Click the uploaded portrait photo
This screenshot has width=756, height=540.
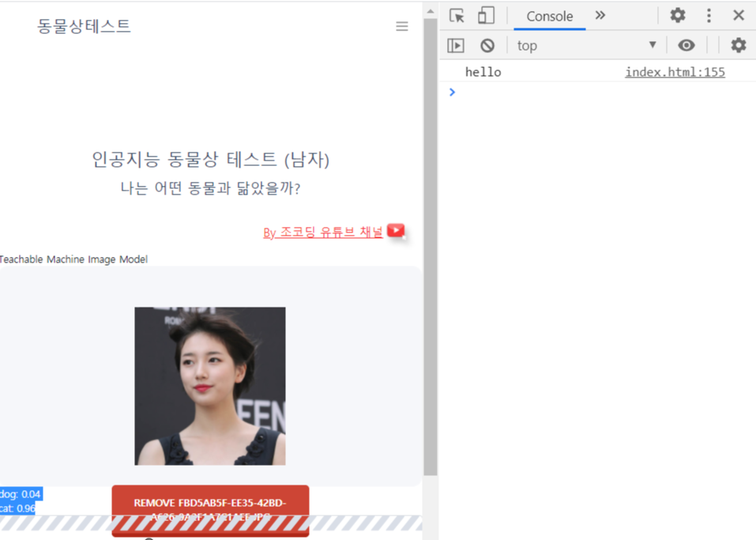tap(209, 386)
